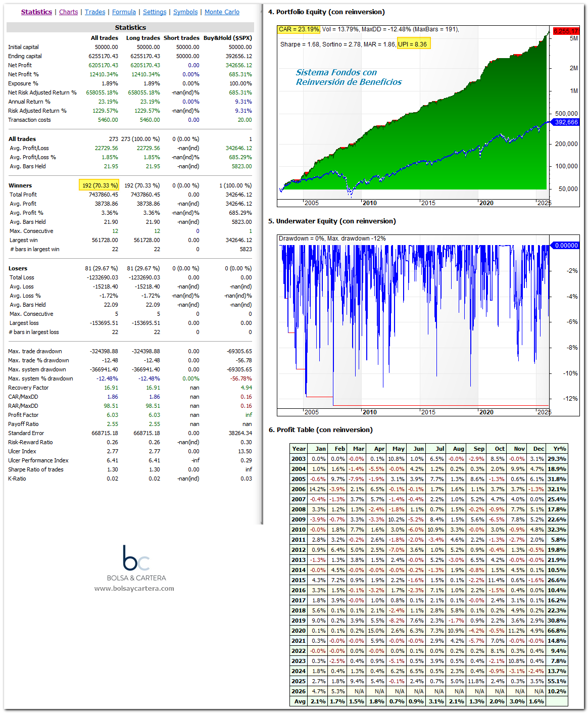Screen dimensions: 588x713
Task: View the Formula page link
Action: pos(124,12)
